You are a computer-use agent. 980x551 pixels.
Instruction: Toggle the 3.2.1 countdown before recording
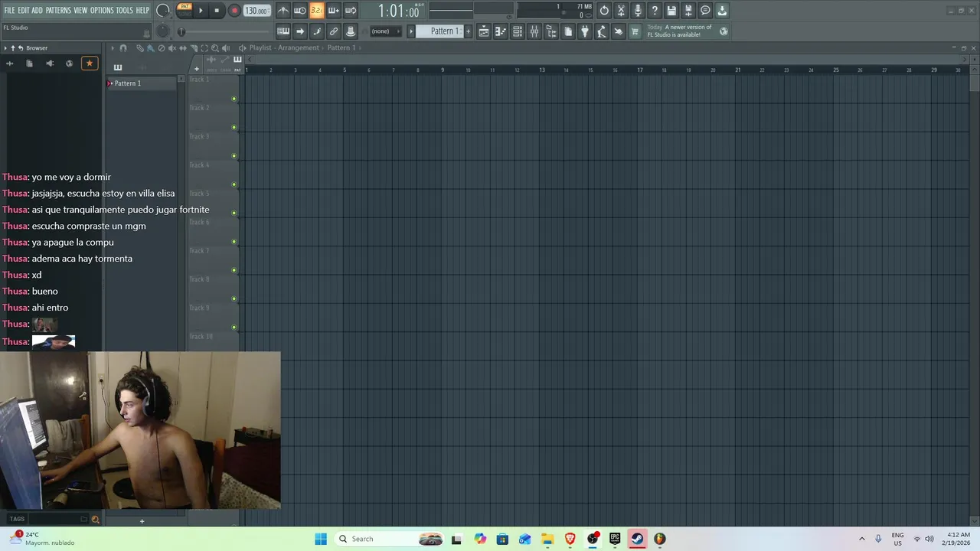316,11
